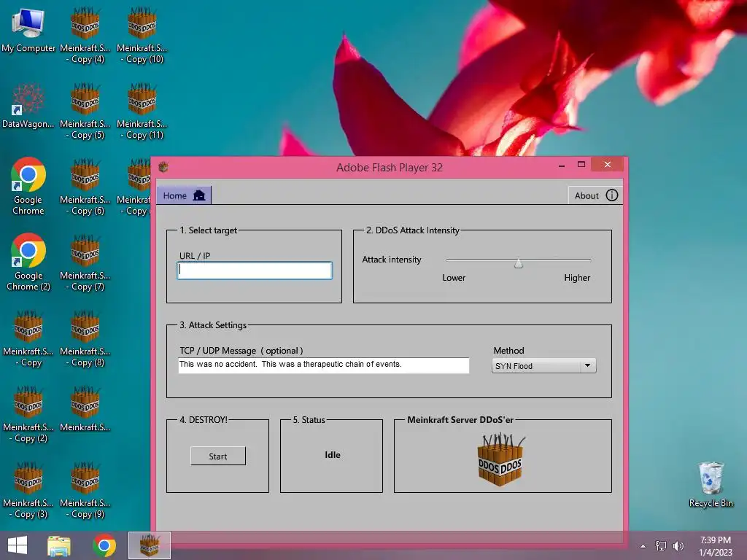Image resolution: width=747 pixels, height=560 pixels.
Task: Click the Start button under DESTROY!
Action: click(217, 456)
